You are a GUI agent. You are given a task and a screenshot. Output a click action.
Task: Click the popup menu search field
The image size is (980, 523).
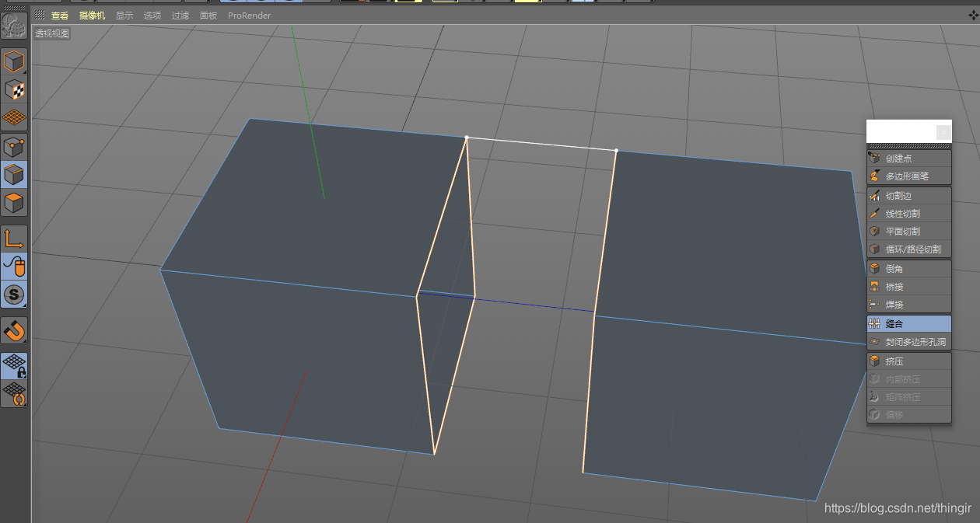tap(901, 131)
